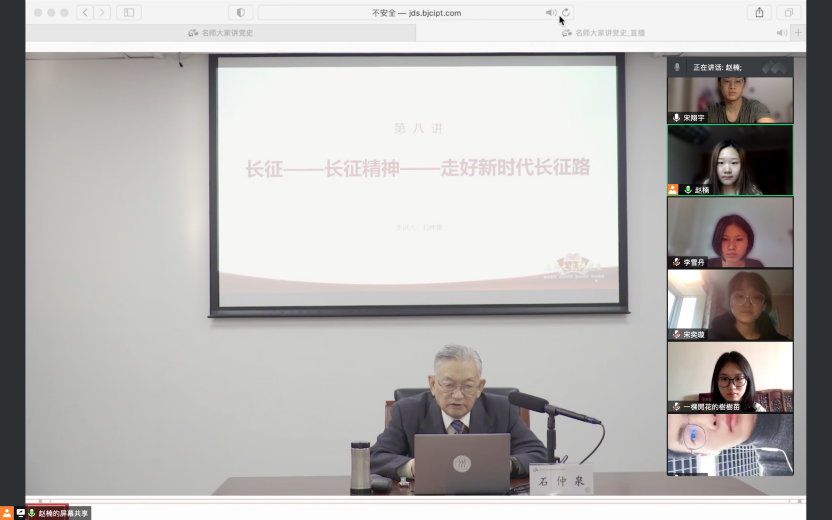Click muted mic icon beside 宋奕璇
The width and height of the screenshot is (832, 520).
point(677,334)
